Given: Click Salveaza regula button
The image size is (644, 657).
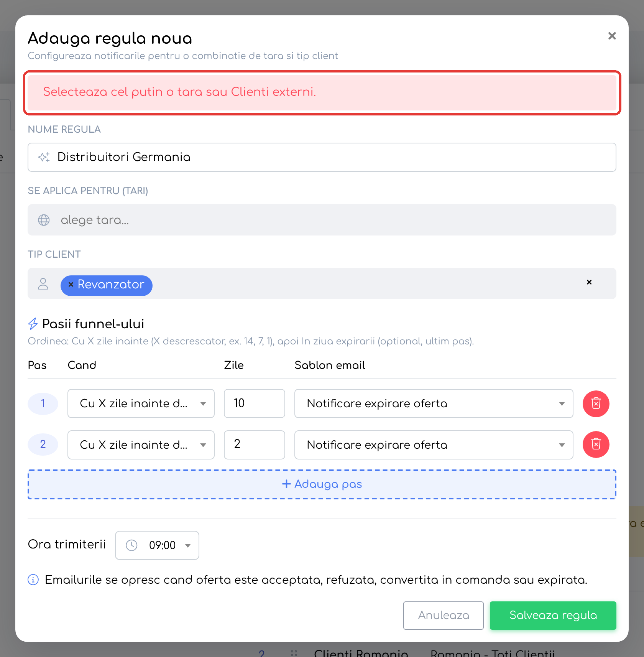Looking at the screenshot, I should point(553,616).
